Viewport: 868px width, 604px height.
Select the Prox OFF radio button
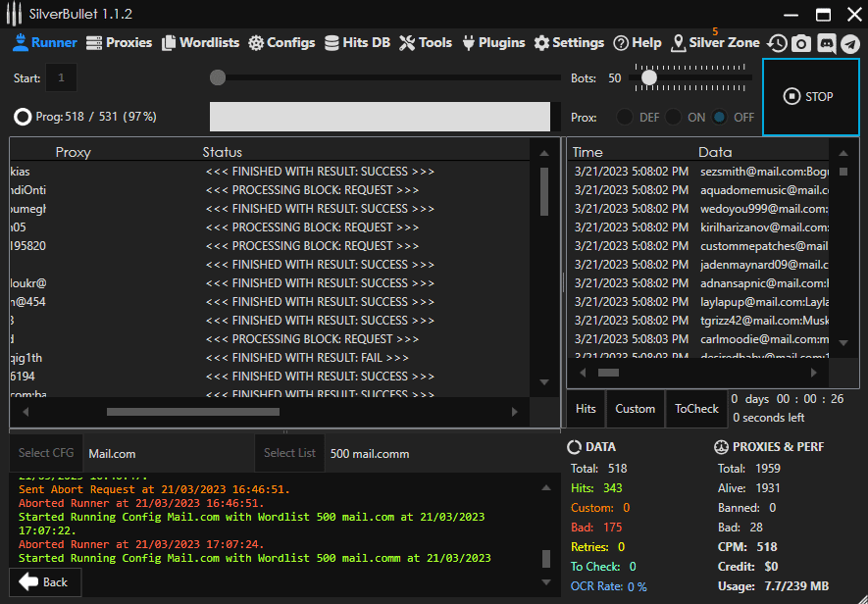tap(720, 117)
